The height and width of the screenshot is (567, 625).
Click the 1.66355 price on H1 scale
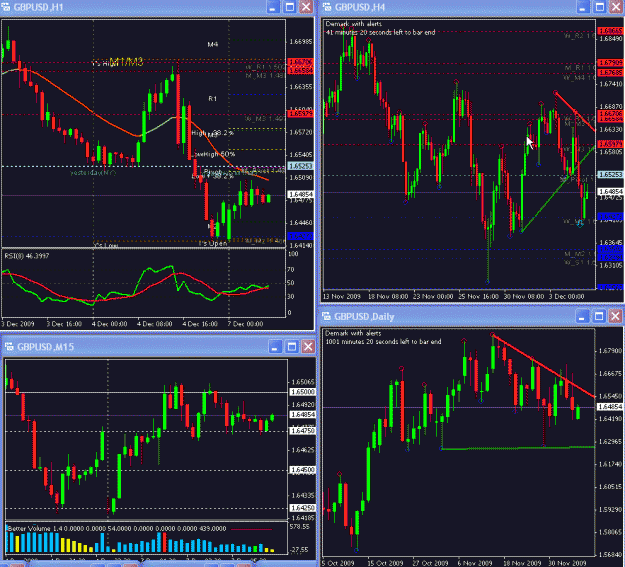click(301, 87)
